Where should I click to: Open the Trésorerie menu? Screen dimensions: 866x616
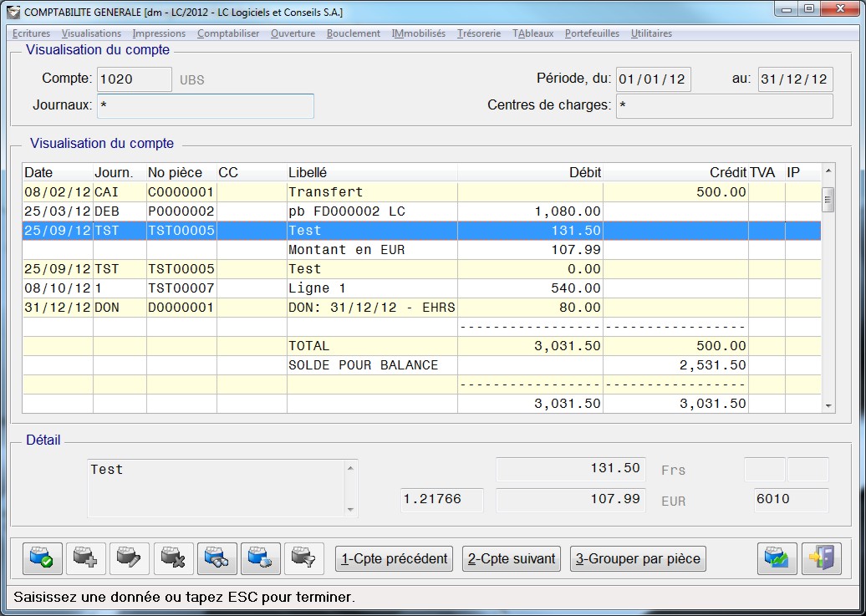pos(477,33)
